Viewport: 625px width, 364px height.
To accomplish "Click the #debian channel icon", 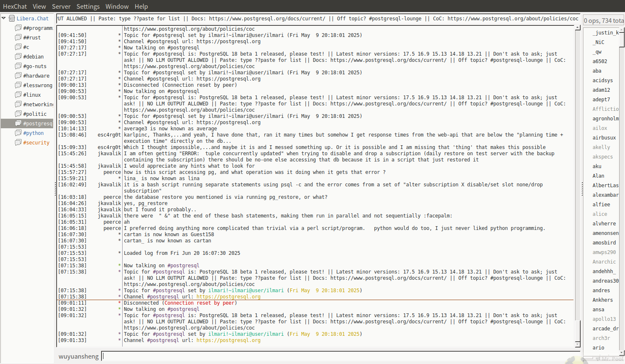I will pos(18,56).
